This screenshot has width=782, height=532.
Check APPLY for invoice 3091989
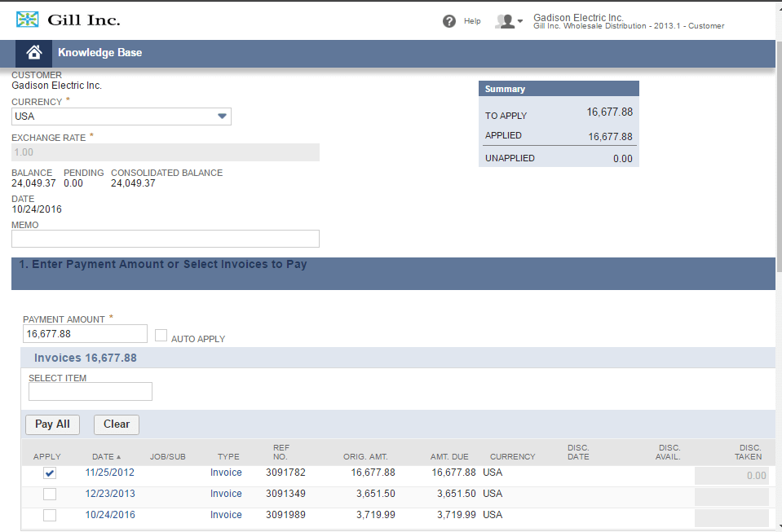(50, 515)
